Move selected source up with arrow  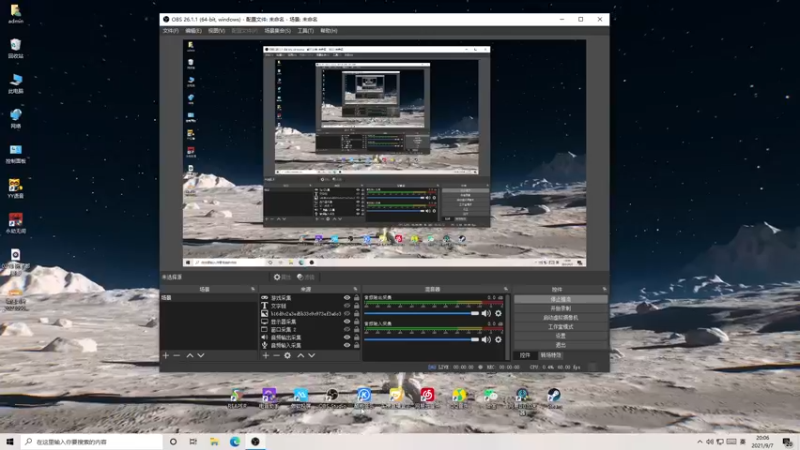pos(300,355)
